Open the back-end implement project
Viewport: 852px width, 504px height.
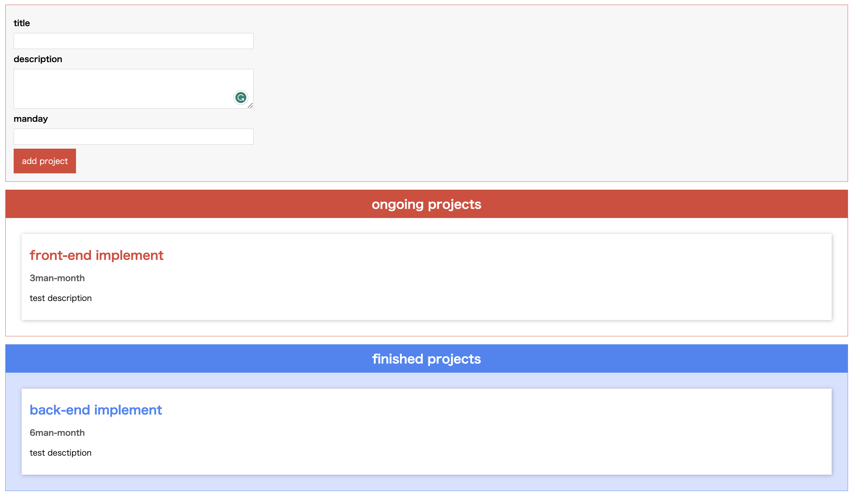96,410
